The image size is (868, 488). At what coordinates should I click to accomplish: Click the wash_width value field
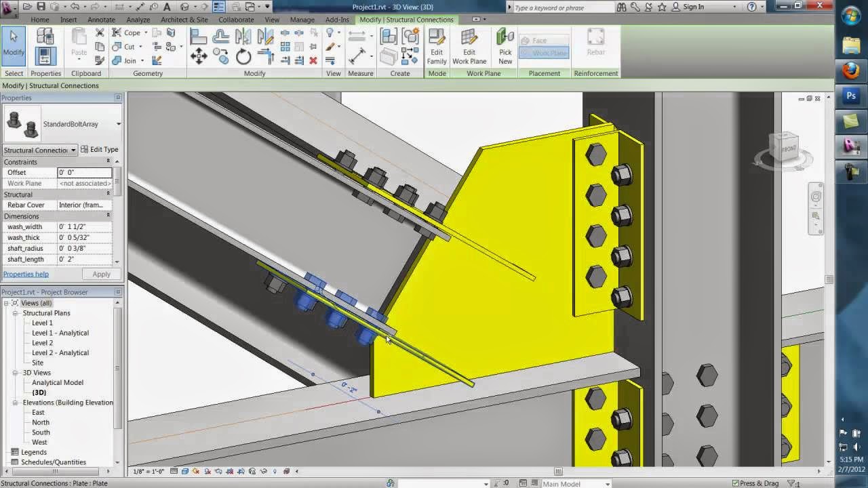[x=85, y=226]
